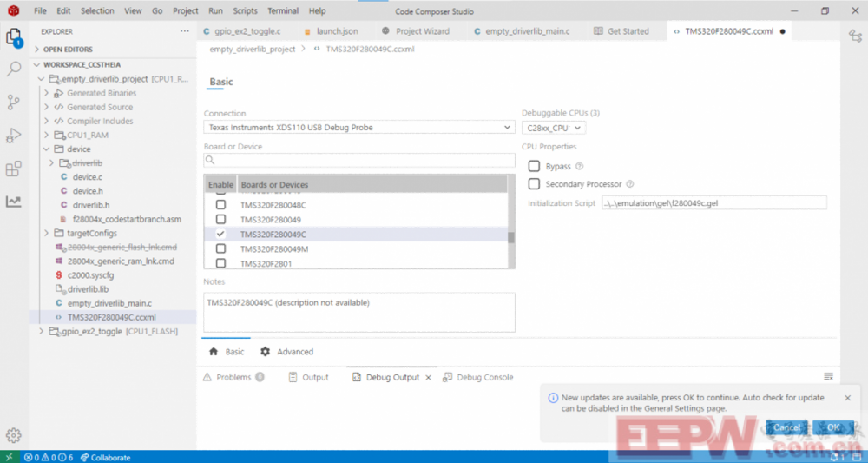
Task: Expand the CPU1_RAM folder
Action: click(47, 136)
